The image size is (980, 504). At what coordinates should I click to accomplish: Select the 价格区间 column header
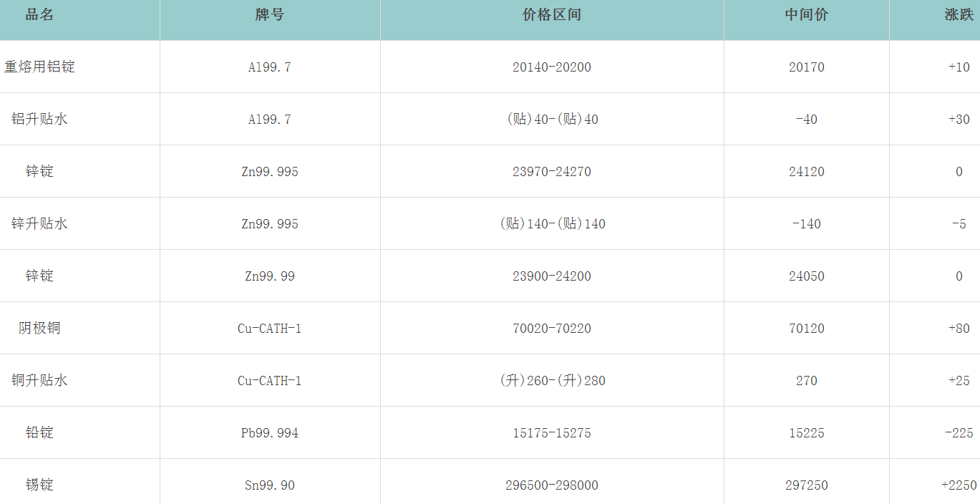551,15
